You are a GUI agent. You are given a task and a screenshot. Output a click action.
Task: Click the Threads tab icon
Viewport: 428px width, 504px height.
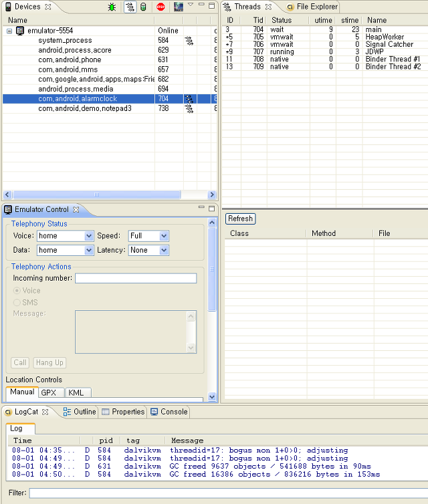click(x=227, y=7)
